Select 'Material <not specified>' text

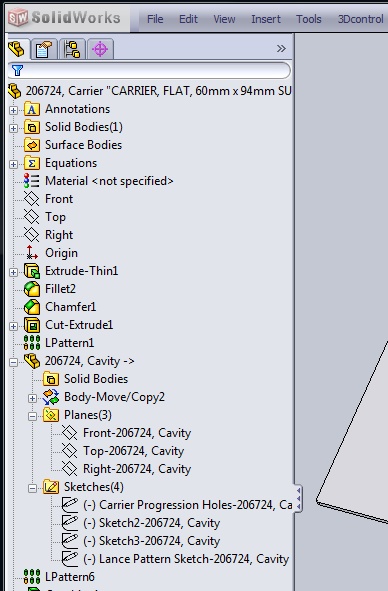[x=109, y=181]
